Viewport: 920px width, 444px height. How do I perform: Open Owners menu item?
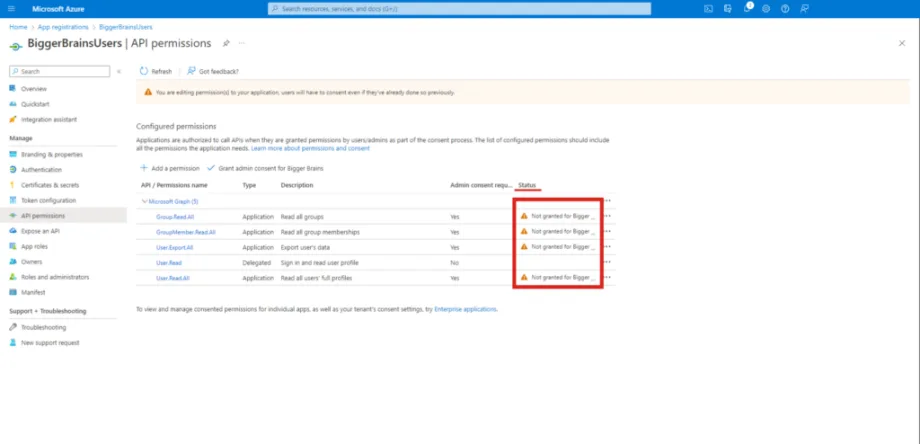click(x=32, y=262)
